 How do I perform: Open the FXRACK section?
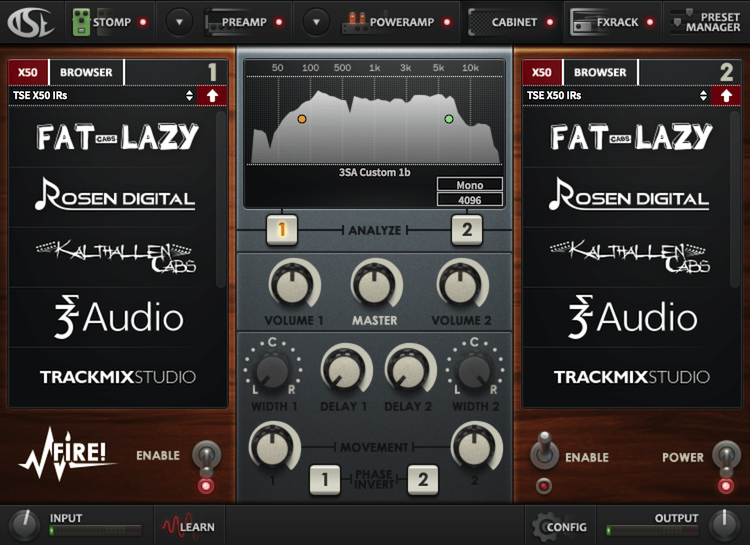click(x=617, y=22)
